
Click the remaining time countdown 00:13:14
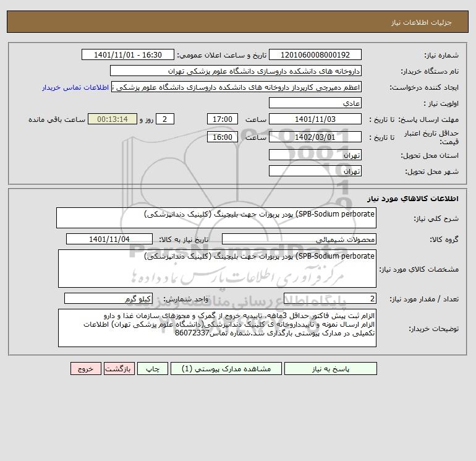tap(113, 119)
